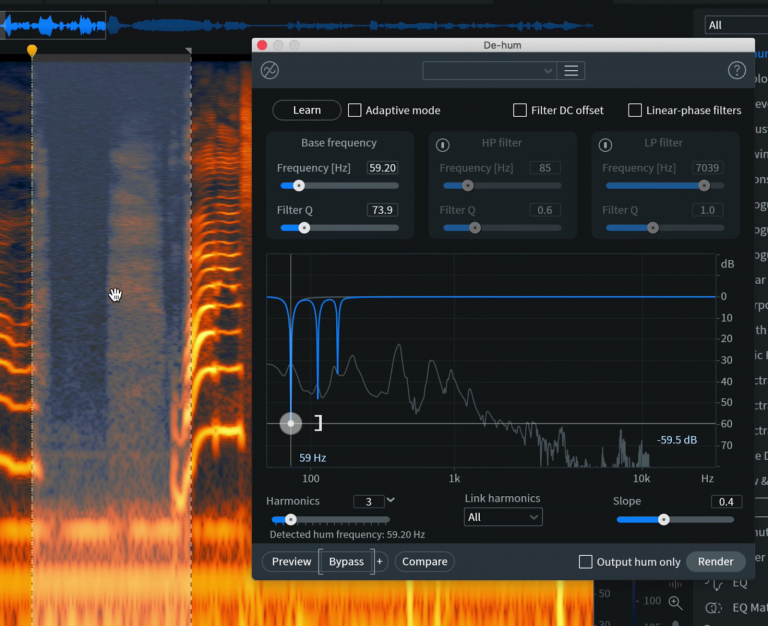Click the De-hum module bypass icon top-left
Viewport: 768px width, 626px height.
(270, 70)
